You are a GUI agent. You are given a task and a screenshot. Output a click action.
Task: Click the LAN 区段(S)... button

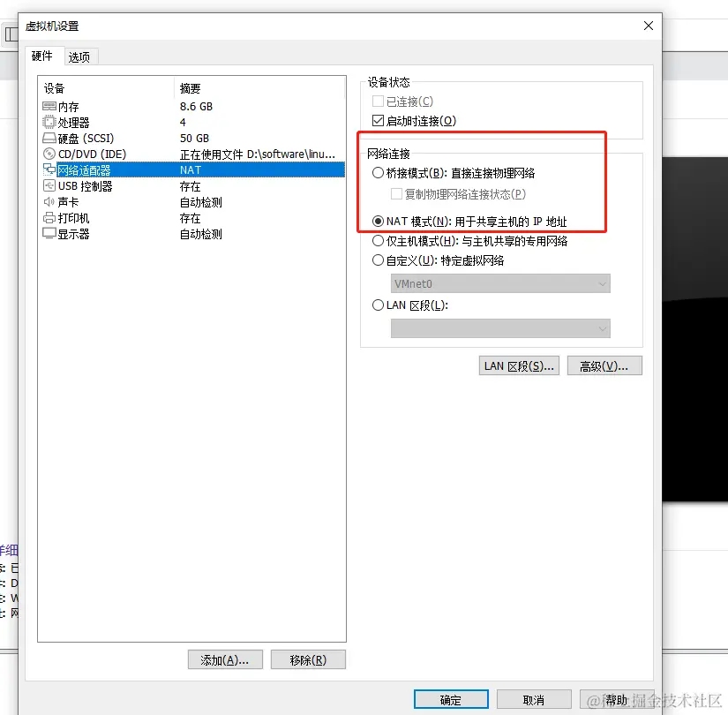tap(519, 365)
